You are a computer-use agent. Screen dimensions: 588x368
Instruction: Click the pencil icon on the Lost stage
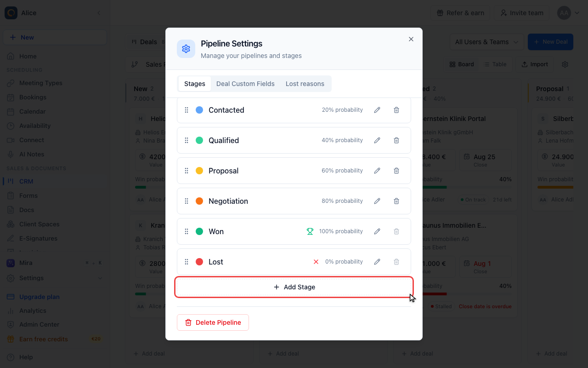point(377,262)
